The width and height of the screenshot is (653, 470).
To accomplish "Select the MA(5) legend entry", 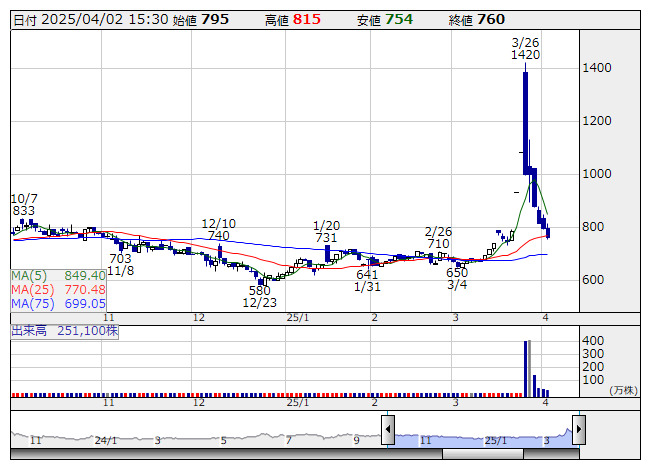I will (59, 275).
